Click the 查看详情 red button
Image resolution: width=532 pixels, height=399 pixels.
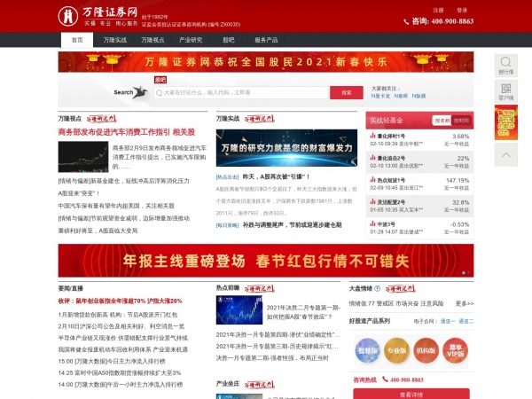411,395
